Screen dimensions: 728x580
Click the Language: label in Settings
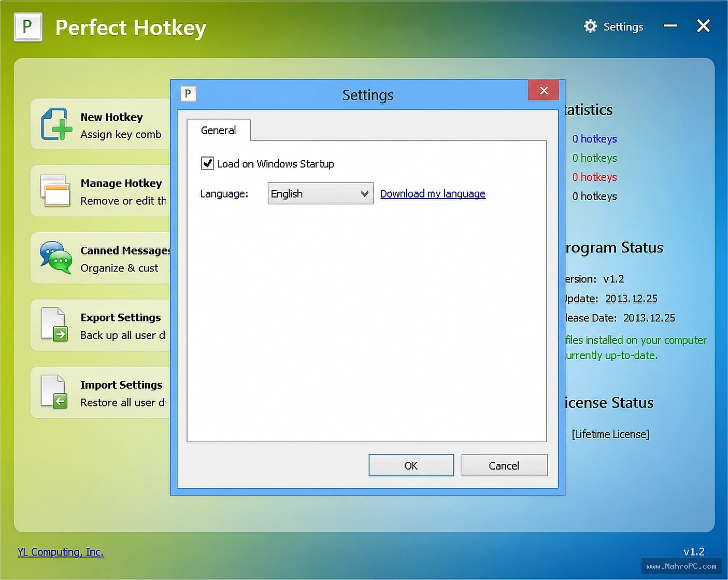click(x=224, y=193)
